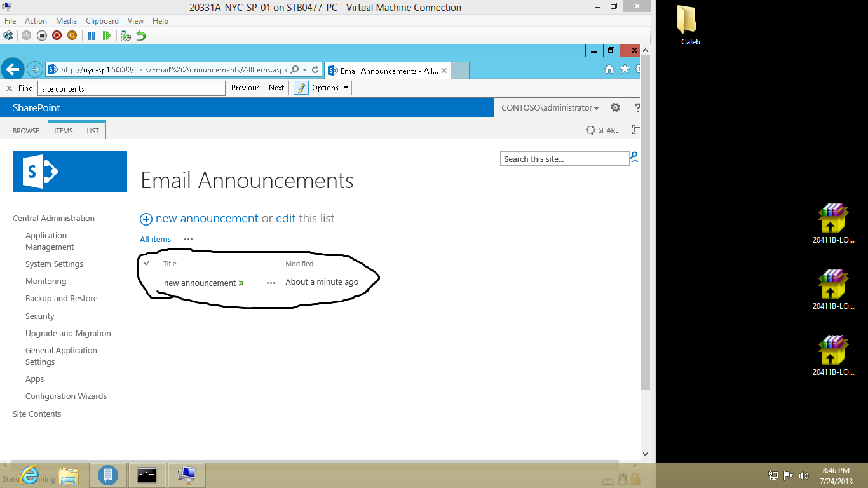Open Internet Explorer from the taskbar
868x488 pixels.
[x=29, y=475]
